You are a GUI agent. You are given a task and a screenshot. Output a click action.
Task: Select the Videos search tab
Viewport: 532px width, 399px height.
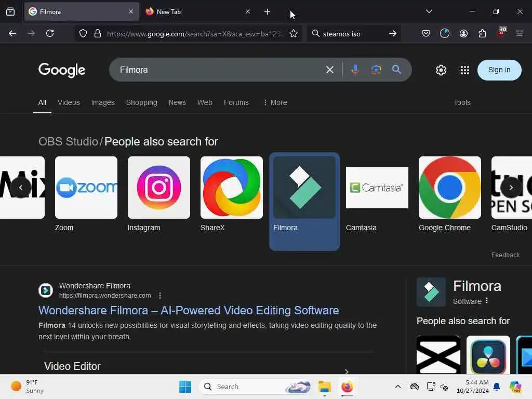pyautogui.click(x=69, y=102)
